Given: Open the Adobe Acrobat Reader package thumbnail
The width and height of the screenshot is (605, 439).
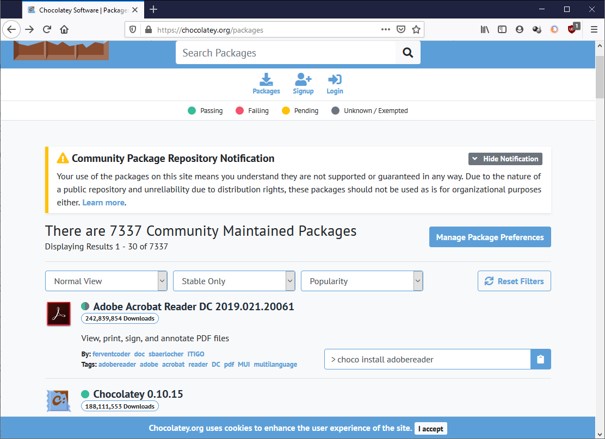Looking at the screenshot, I should pyautogui.click(x=58, y=314).
